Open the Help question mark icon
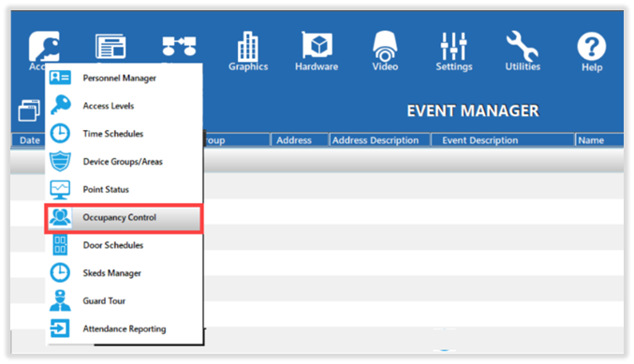Image resolution: width=634 pixels, height=364 pixels. [592, 47]
